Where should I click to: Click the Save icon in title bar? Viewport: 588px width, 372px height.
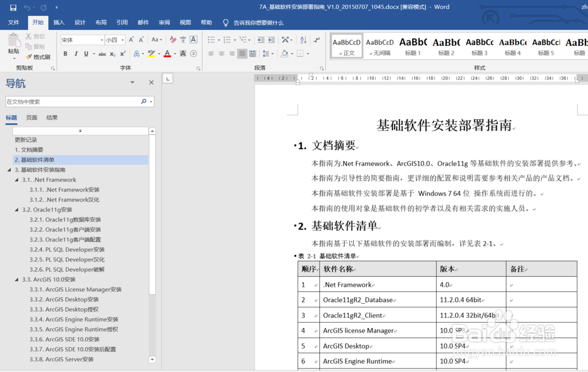click(x=13, y=8)
